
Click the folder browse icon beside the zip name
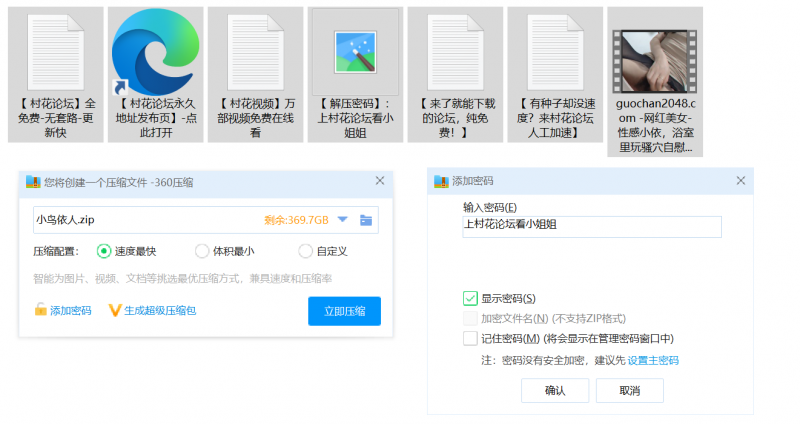366,220
